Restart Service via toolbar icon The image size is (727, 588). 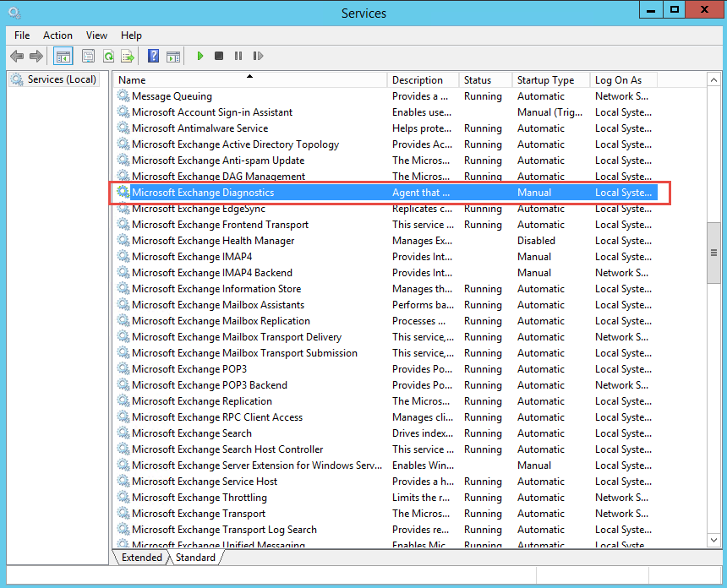(258, 56)
